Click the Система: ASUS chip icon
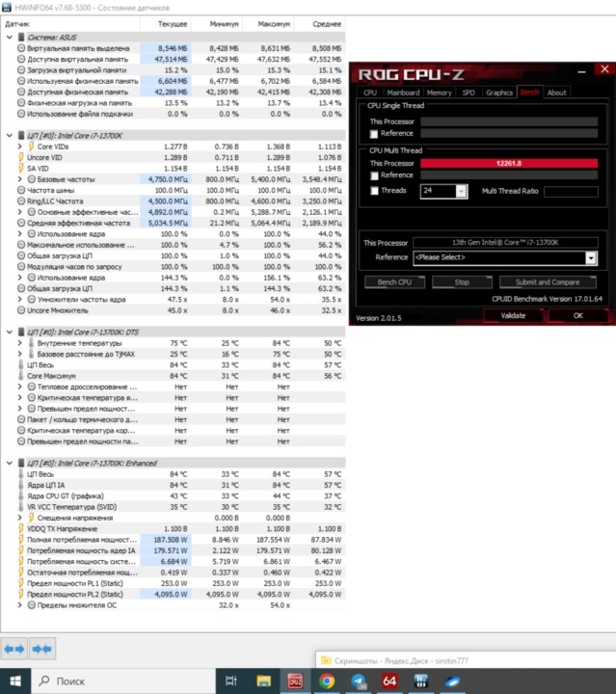The image size is (616, 694). [x=21, y=38]
